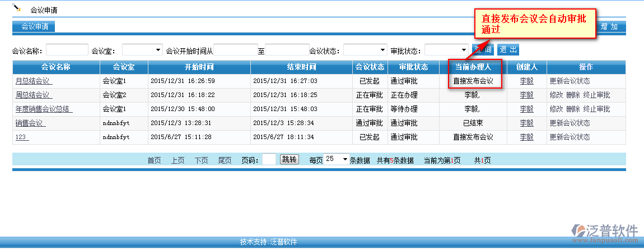The image size is (644, 249).
Task: Open the per-page count dropdown showing 25
Action: [x=337, y=159]
